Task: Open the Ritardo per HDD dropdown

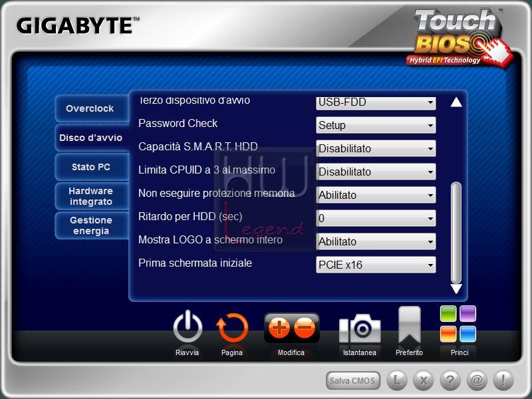Action: click(376, 218)
